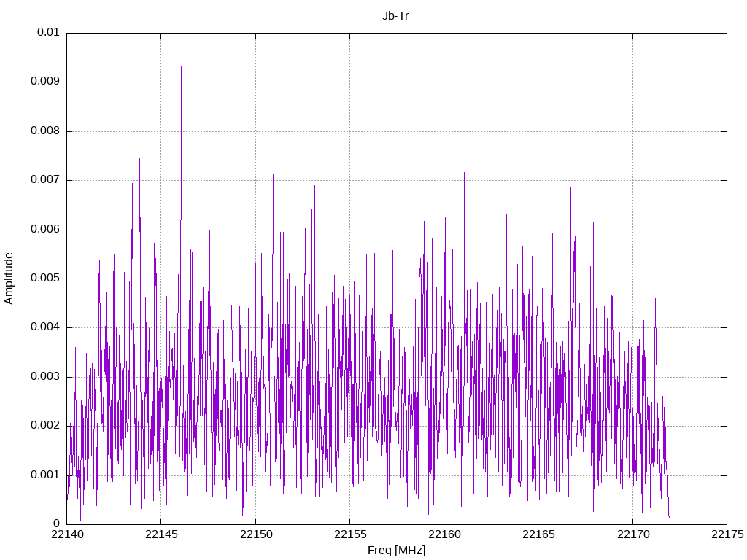Click the x-axis tick label 22150
The image size is (747, 560).
pos(256,534)
